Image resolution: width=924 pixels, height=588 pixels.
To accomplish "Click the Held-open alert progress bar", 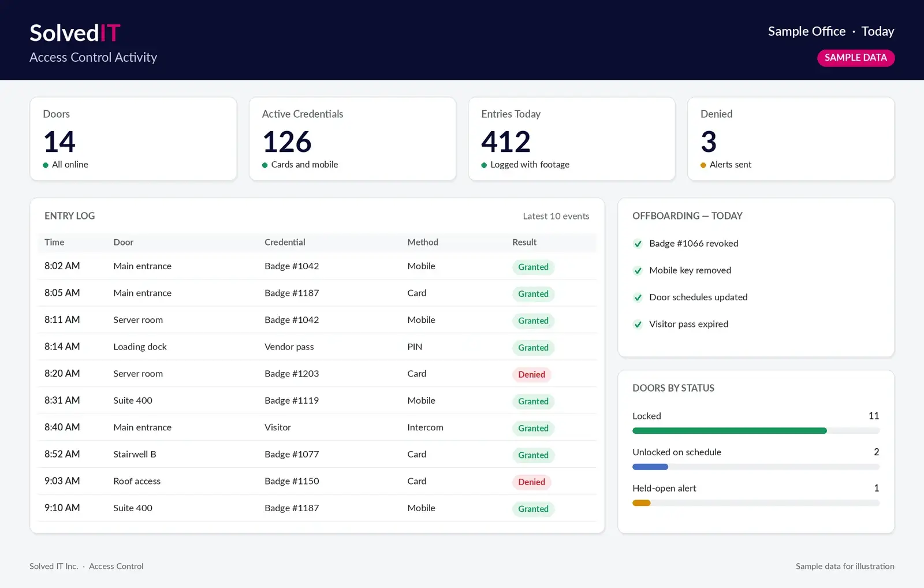I will (756, 503).
